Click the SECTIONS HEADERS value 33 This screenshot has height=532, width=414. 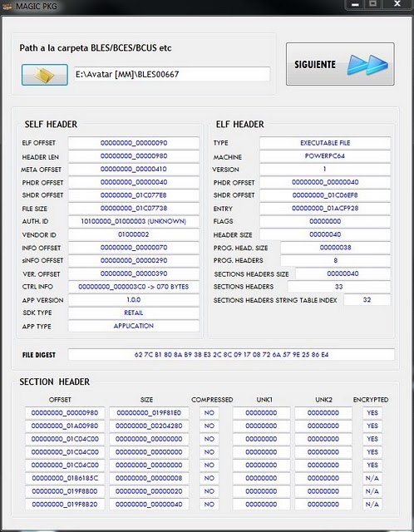click(339, 287)
